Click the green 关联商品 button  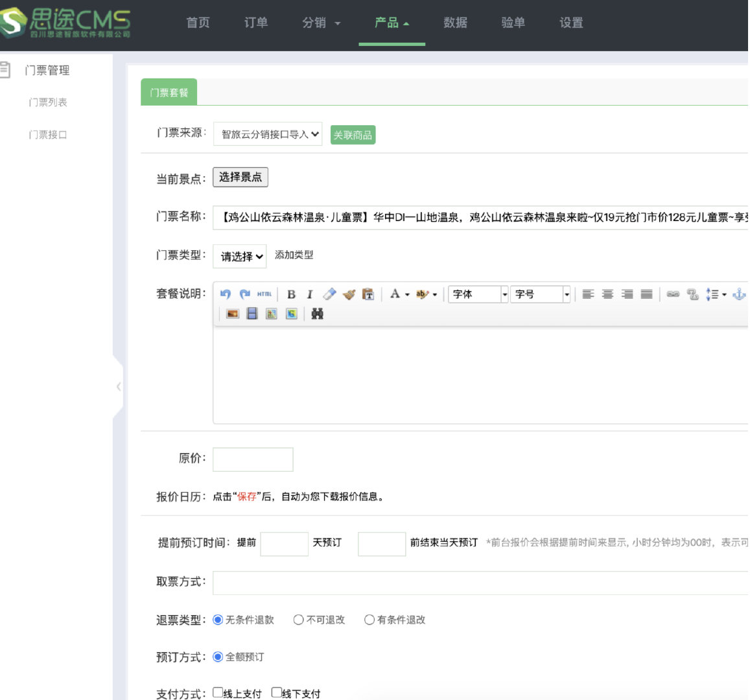(x=353, y=135)
